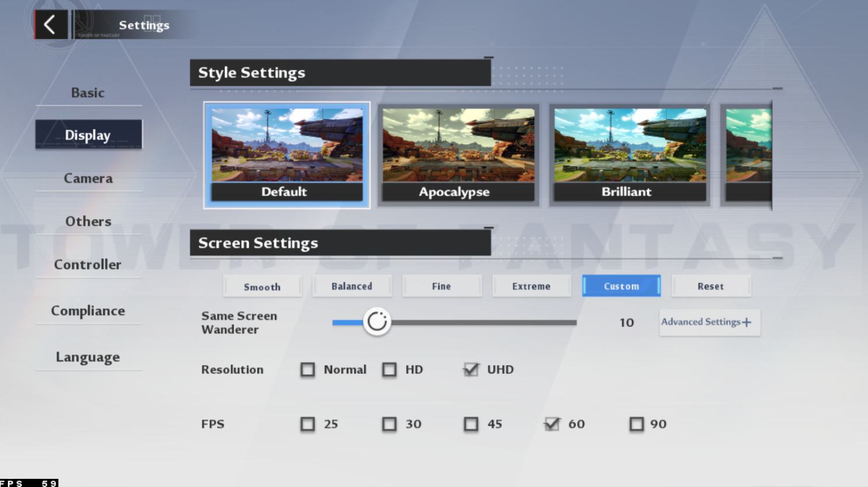Click the Screen Settings header
868x487 pixels.
click(x=340, y=243)
